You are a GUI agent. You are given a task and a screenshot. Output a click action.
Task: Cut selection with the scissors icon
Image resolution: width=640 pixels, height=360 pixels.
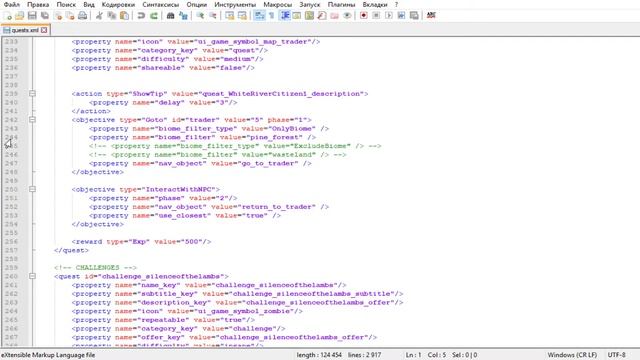click(99, 16)
